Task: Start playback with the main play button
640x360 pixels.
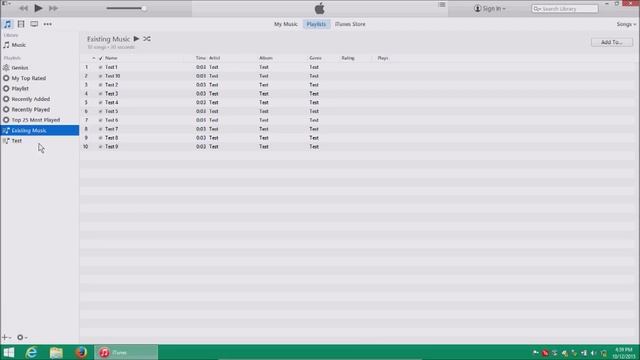Action: point(38,8)
